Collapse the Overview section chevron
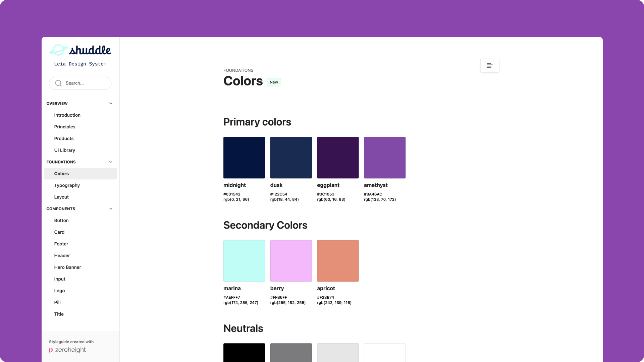 pos(111,103)
